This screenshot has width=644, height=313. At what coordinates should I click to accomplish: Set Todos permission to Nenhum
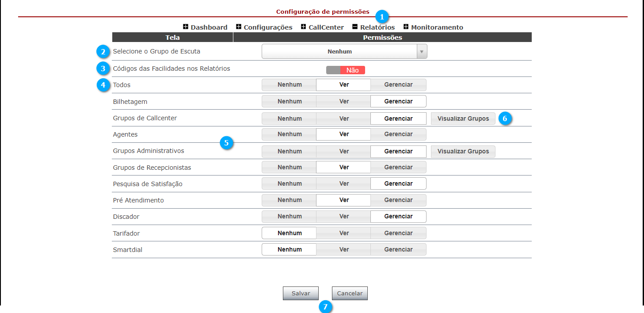point(290,85)
